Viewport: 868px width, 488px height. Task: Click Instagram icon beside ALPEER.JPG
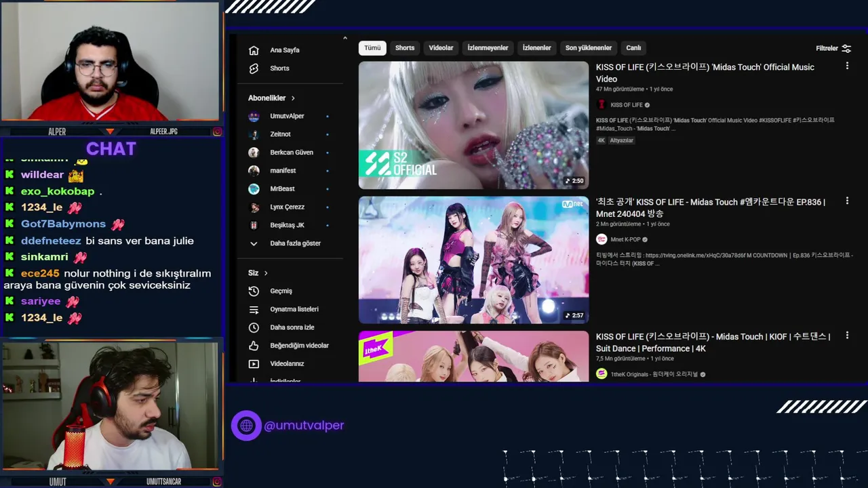pos(217,131)
